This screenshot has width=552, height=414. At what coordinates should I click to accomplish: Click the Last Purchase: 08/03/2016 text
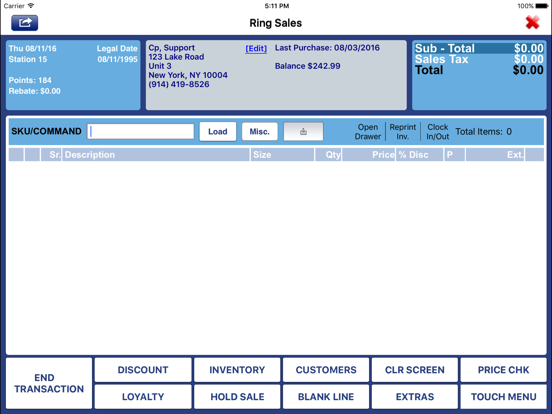pyautogui.click(x=327, y=48)
